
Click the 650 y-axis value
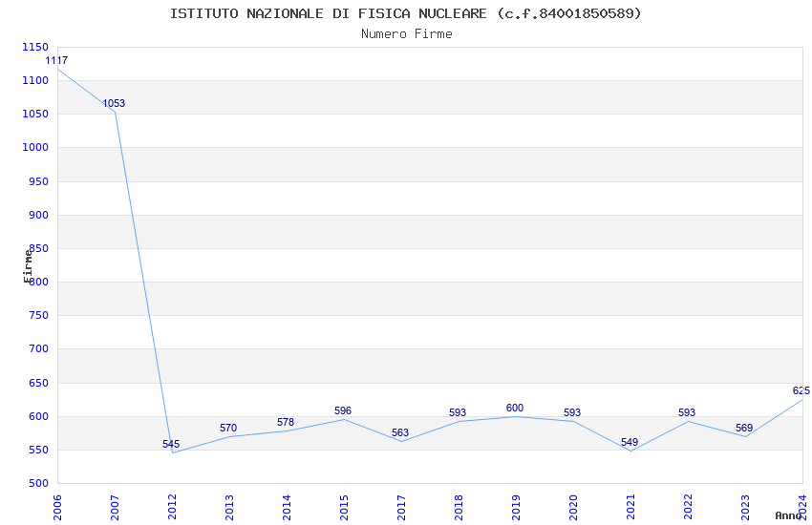tap(38, 384)
